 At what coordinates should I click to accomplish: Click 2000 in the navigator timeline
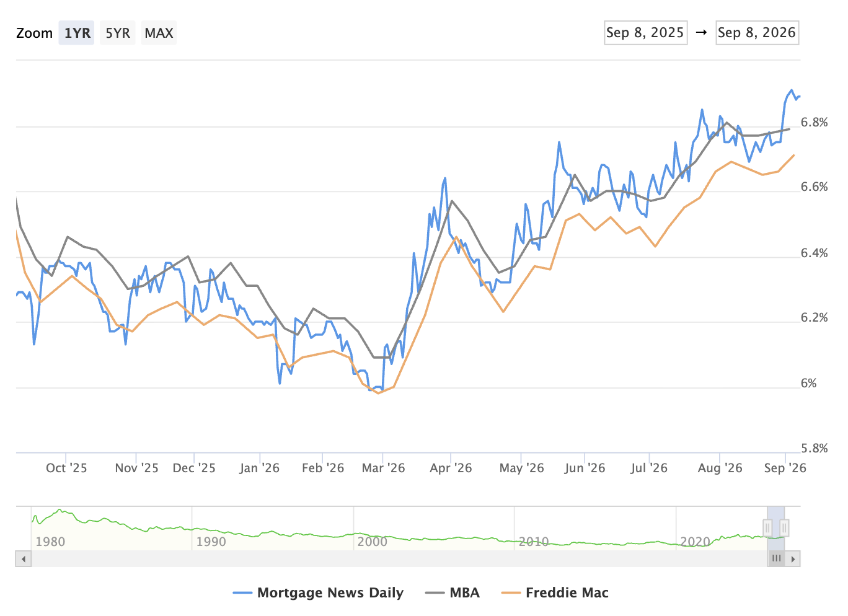pyautogui.click(x=372, y=542)
